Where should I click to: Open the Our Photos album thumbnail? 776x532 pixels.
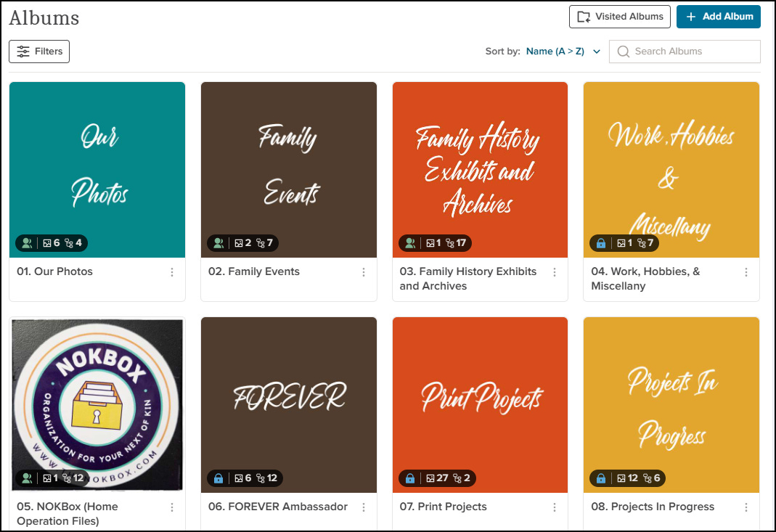point(97,170)
